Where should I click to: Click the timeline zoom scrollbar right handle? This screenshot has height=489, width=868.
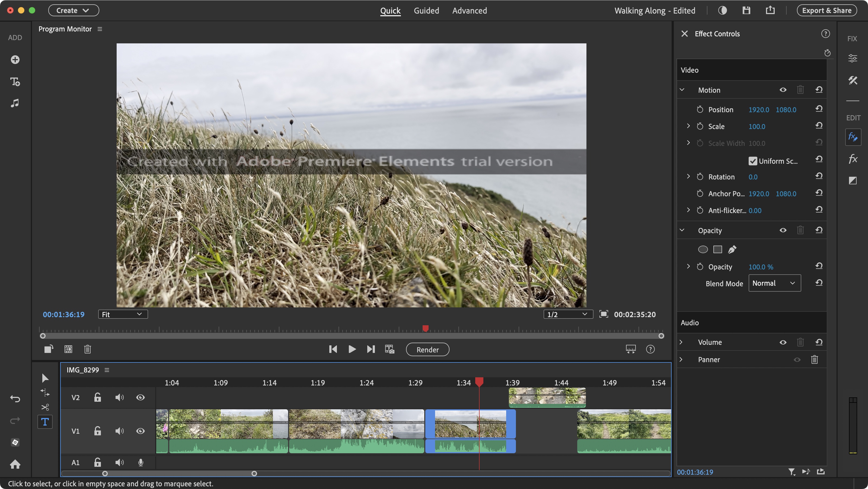[x=254, y=473]
